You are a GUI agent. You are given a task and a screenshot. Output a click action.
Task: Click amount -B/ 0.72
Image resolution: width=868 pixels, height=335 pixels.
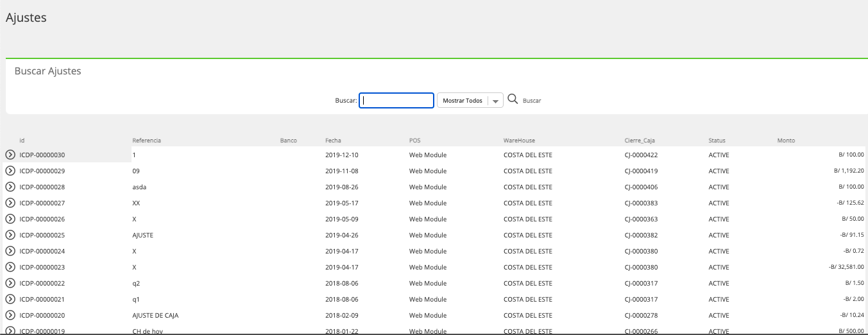coord(853,251)
